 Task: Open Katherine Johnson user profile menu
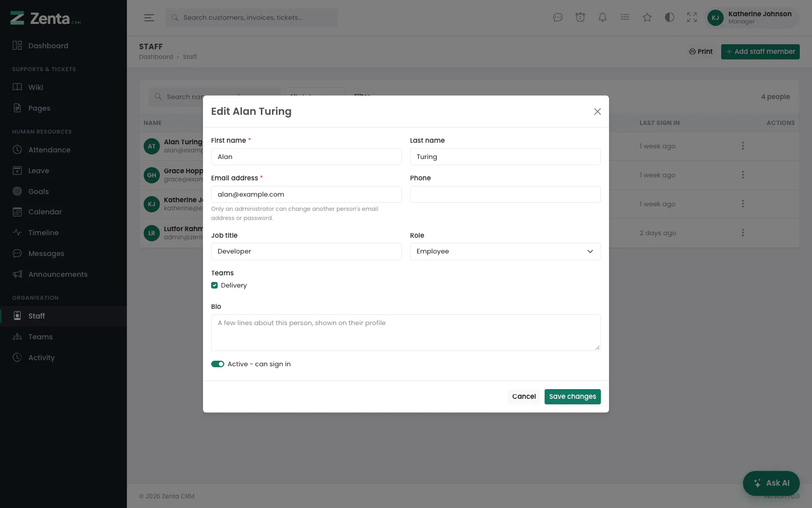(x=753, y=18)
